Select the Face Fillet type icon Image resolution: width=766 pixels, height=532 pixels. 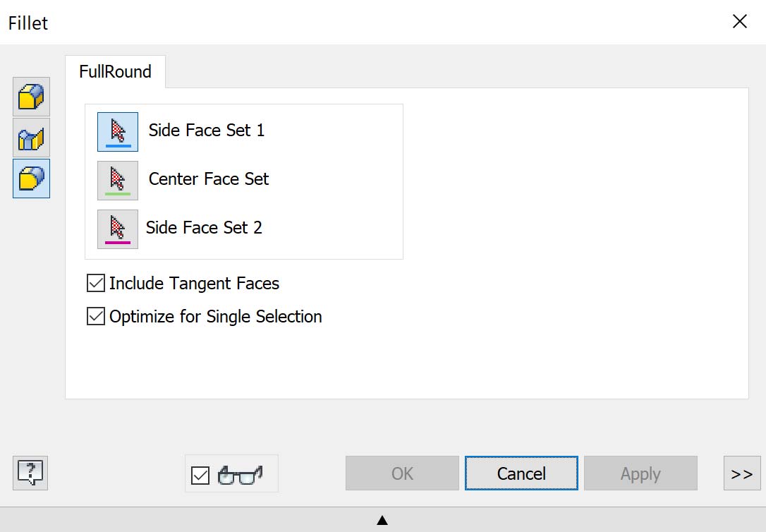(31, 138)
